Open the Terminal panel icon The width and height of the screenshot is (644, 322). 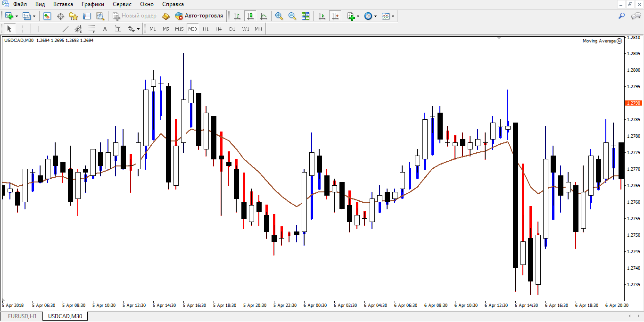pyautogui.click(x=87, y=16)
